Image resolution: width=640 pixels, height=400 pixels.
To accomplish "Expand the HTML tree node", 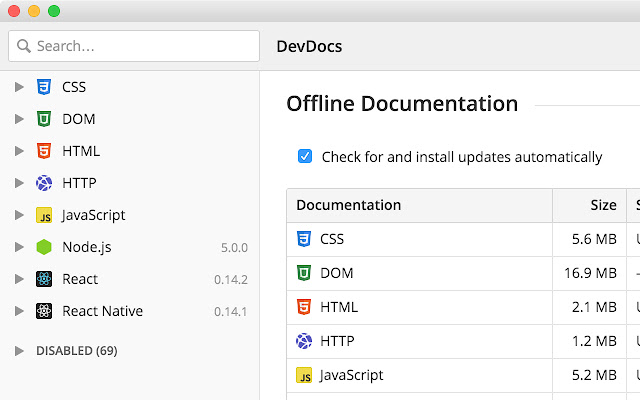I will click(19, 151).
